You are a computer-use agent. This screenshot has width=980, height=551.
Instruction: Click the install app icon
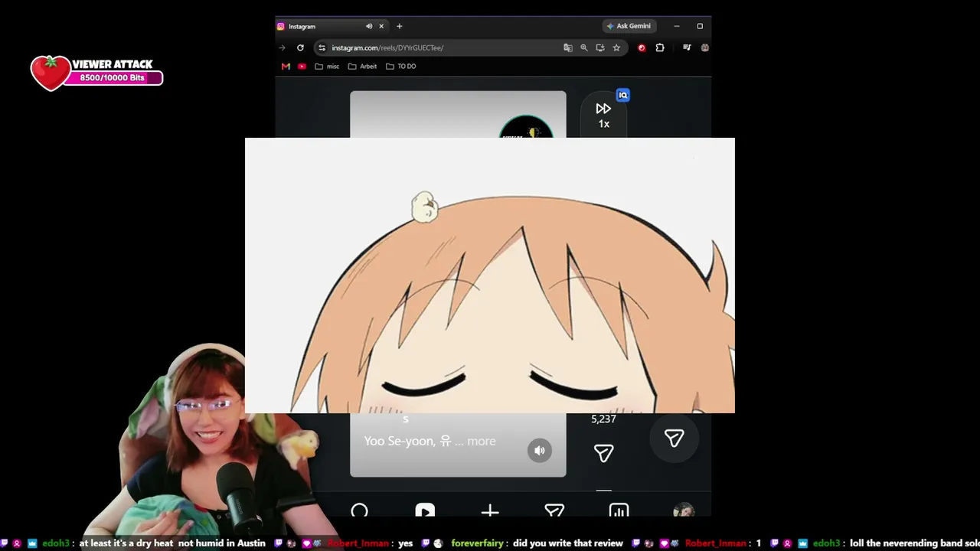[x=600, y=47]
